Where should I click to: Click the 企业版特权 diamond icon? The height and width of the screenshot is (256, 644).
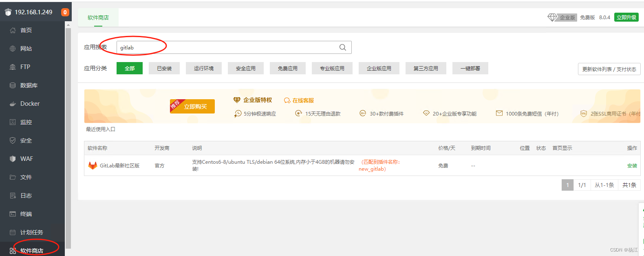(237, 100)
